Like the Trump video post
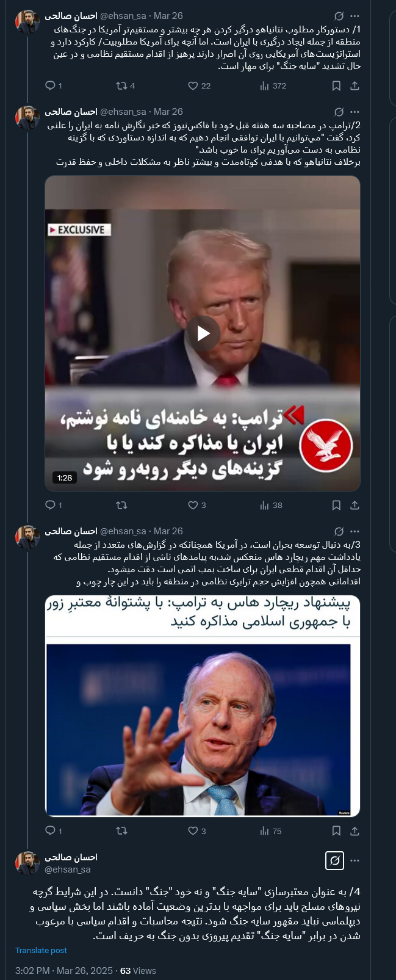The image size is (396, 980). [x=196, y=505]
